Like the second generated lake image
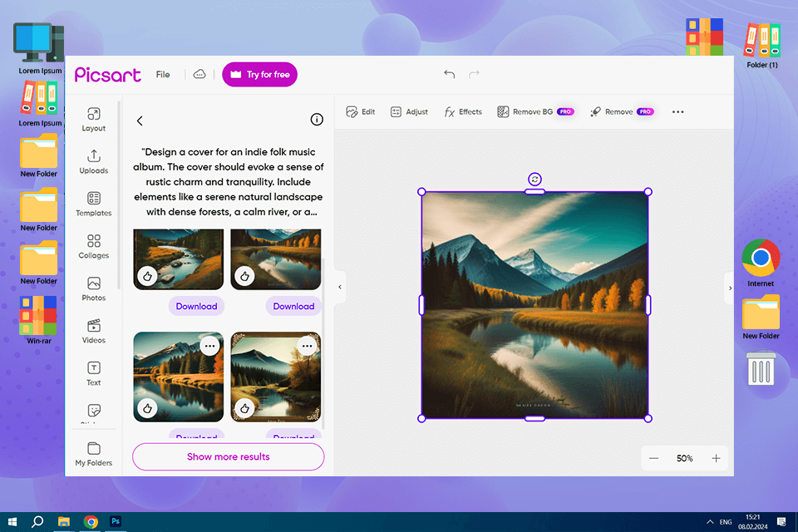 [x=244, y=277]
